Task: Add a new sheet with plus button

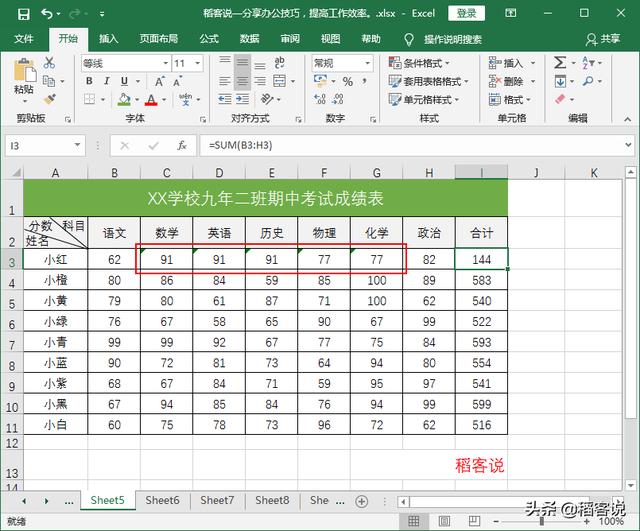Action: 362,501
